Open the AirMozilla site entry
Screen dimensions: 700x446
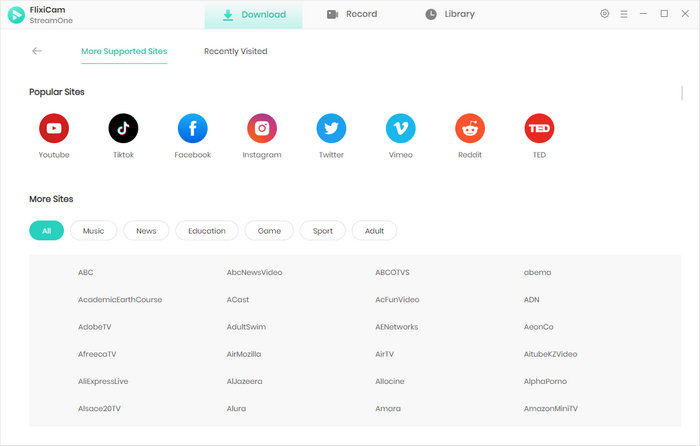[x=244, y=354]
